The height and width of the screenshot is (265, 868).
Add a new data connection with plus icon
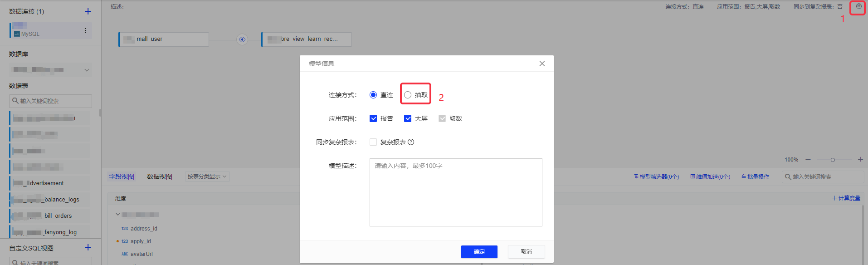88,11
